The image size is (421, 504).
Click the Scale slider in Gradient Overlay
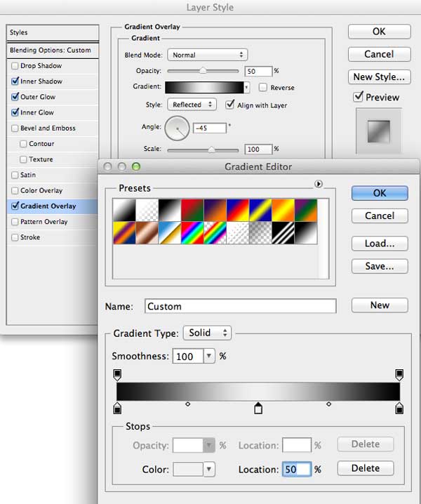coord(203,150)
